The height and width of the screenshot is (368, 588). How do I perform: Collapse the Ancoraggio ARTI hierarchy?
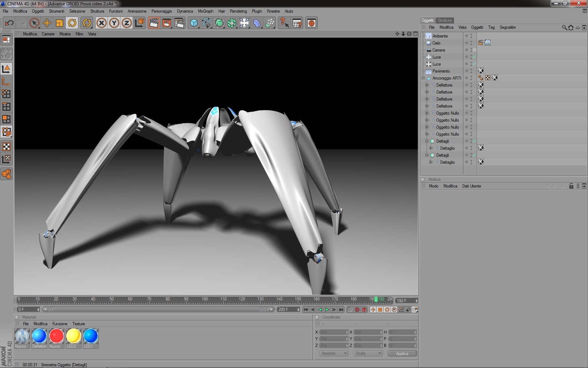(x=423, y=78)
